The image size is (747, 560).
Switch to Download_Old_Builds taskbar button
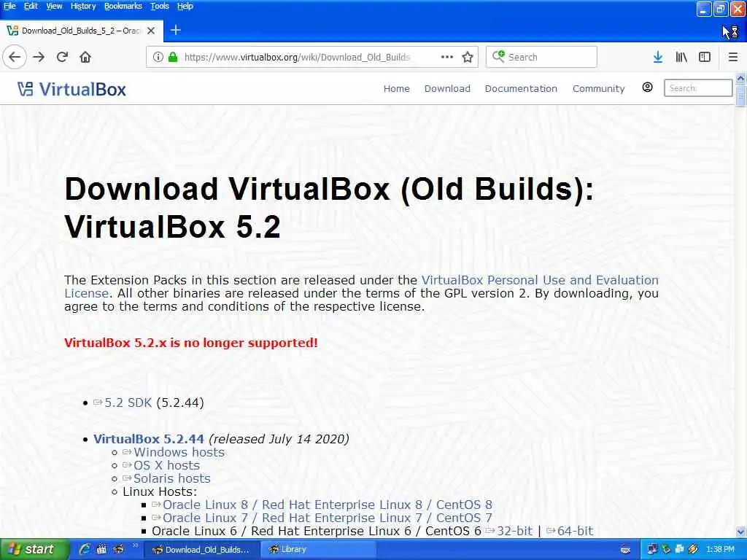[201, 550]
